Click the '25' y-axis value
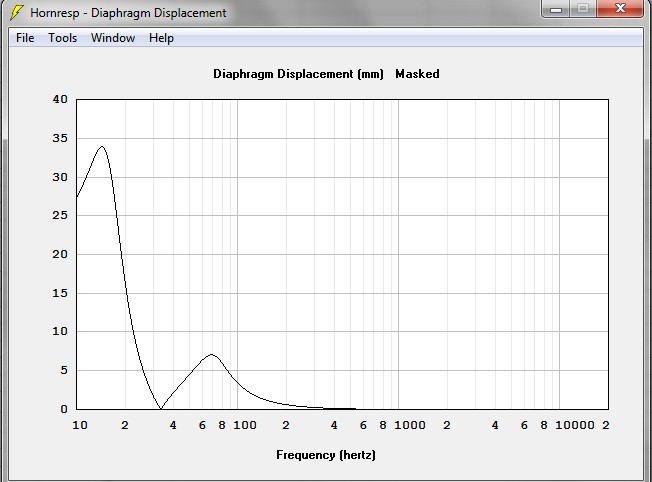Viewport: 652px width, 482px height. (60, 215)
